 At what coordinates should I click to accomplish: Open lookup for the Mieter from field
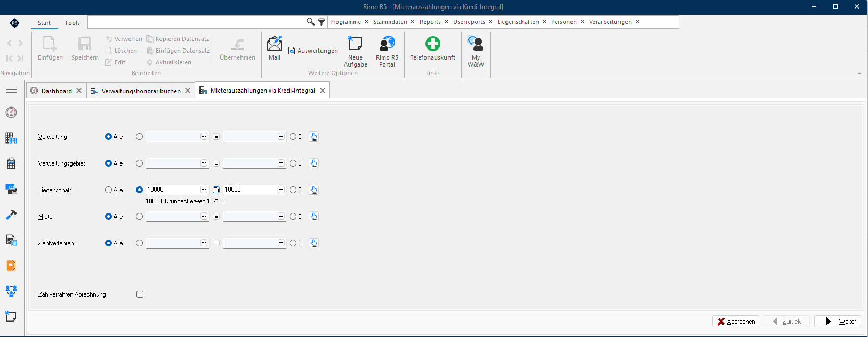click(x=204, y=216)
